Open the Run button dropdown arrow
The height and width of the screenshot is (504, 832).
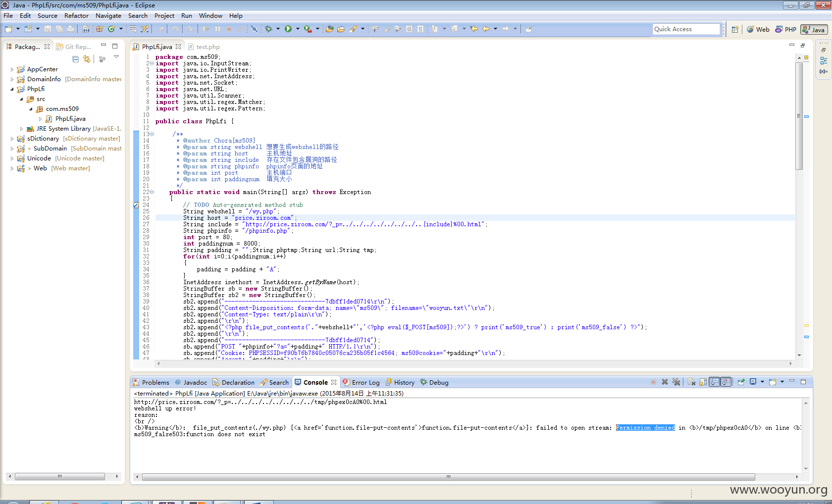coord(298,29)
